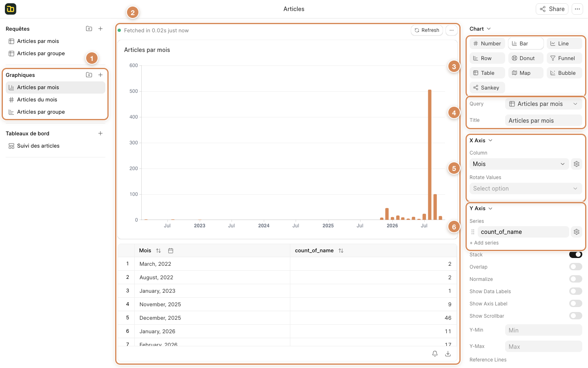Screen dimensions: 588x368
Task: Create new folder in Graphiques section
Action: point(89,75)
